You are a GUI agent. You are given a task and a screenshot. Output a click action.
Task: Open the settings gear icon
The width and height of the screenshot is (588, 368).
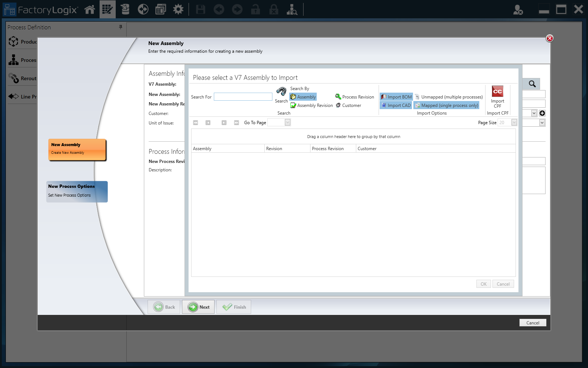(x=178, y=9)
